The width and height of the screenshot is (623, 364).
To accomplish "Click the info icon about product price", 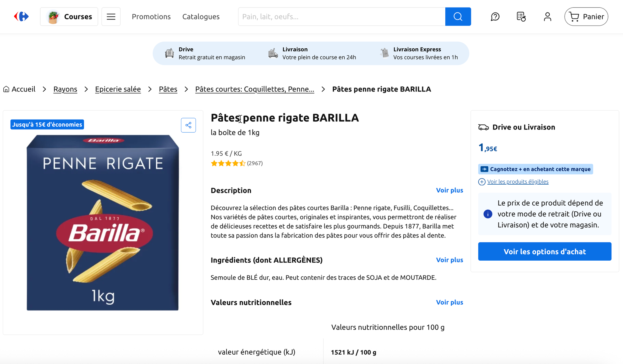I will point(488,214).
